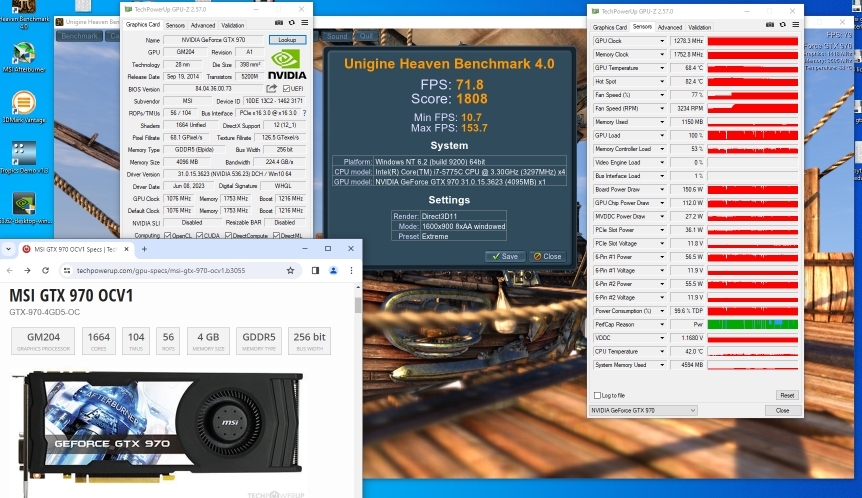Click the site information icon in address bar
862x498 pixels.
click(x=67, y=270)
